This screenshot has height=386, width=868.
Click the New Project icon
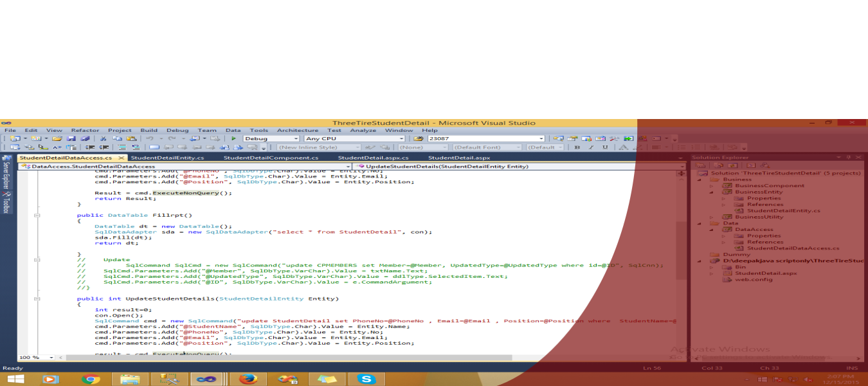[x=15, y=138]
